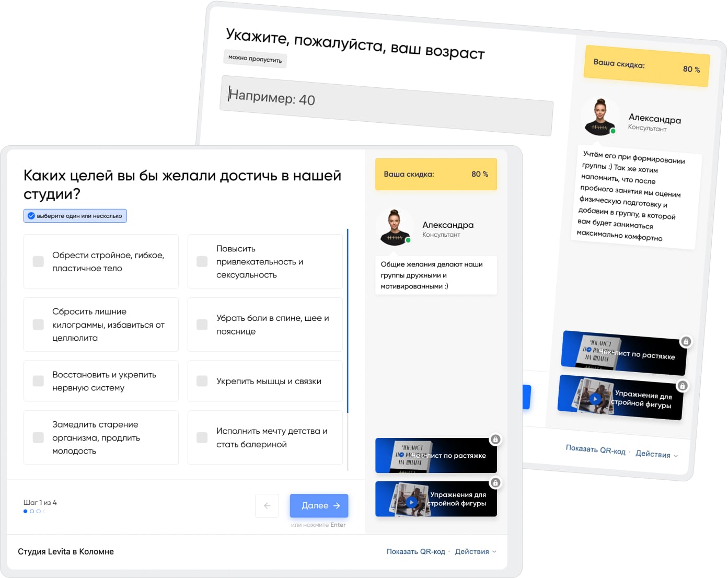Image resolution: width=728 pixels, height=578 pixels.
Task: Select the 'Сбросить лишние килограммы' checkbox
Action: click(38, 325)
